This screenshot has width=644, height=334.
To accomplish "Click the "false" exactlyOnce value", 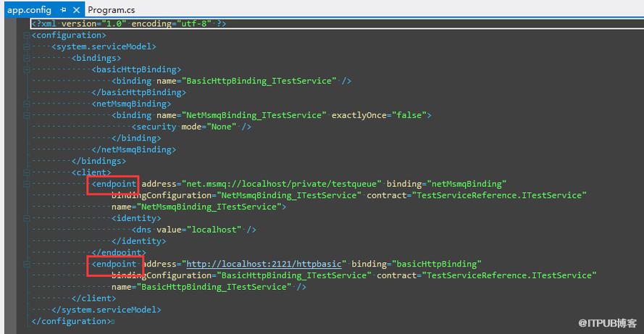I will [x=409, y=115].
